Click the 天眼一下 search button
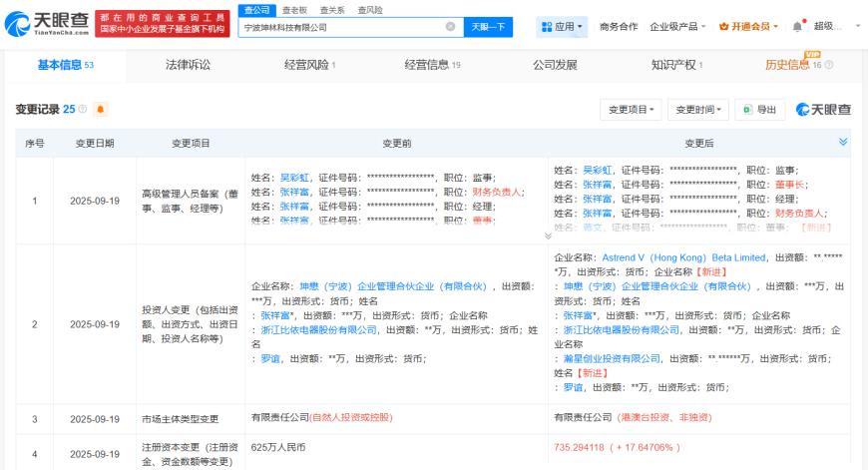Screen dimensions: 868x470 pos(488,27)
